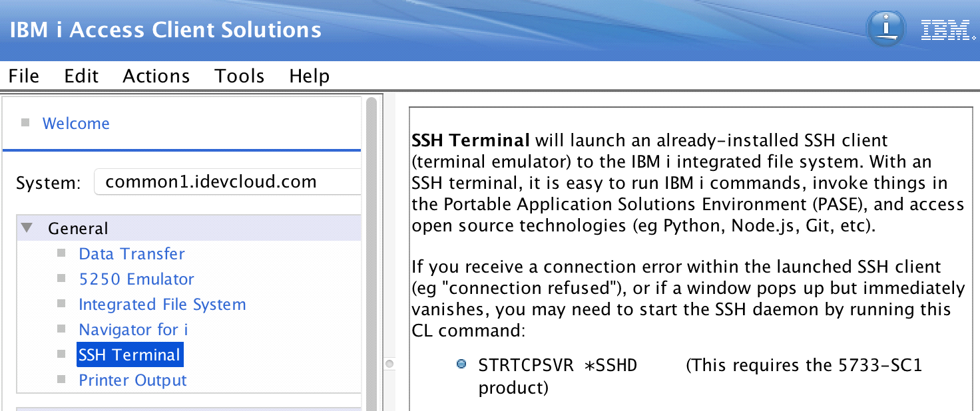
Task: Open the Edit menu
Action: pos(81,76)
